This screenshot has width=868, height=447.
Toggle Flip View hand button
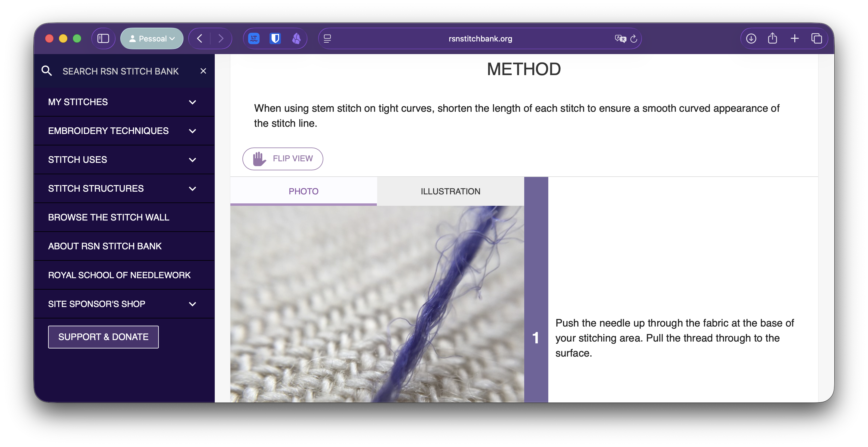point(283,159)
